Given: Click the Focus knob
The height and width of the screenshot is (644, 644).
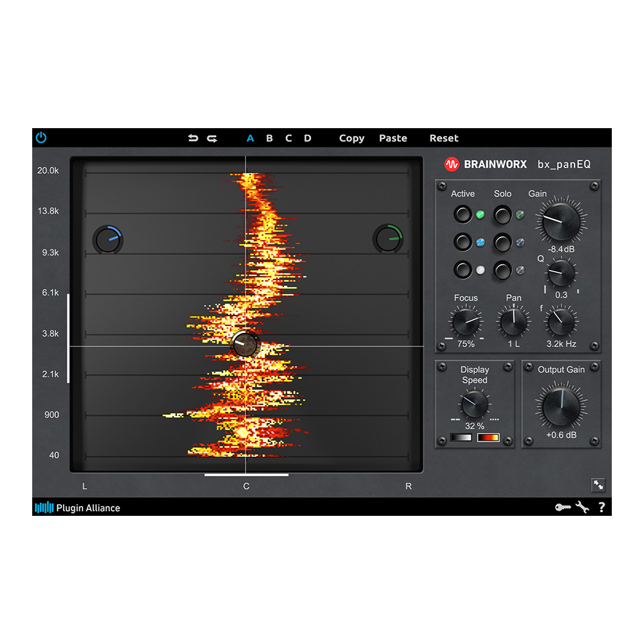Looking at the screenshot, I should pos(466,321).
